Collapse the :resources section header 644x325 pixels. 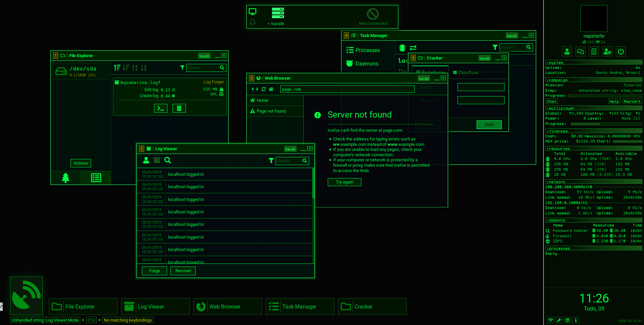pyautogui.click(x=593, y=149)
